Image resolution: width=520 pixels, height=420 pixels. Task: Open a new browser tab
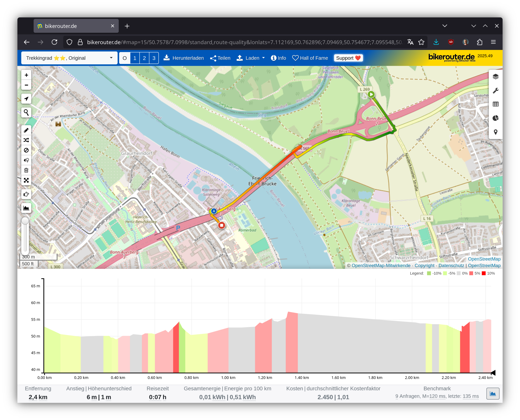[127, 26]
